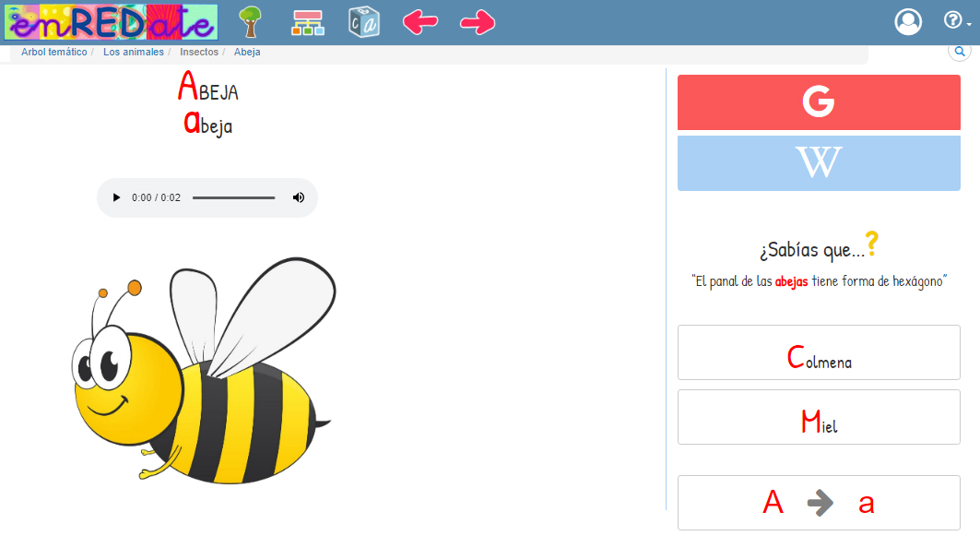Open the related word Colmena
Image resolution: width=980 pixels, height=536 pixels.
click(819, 352)
